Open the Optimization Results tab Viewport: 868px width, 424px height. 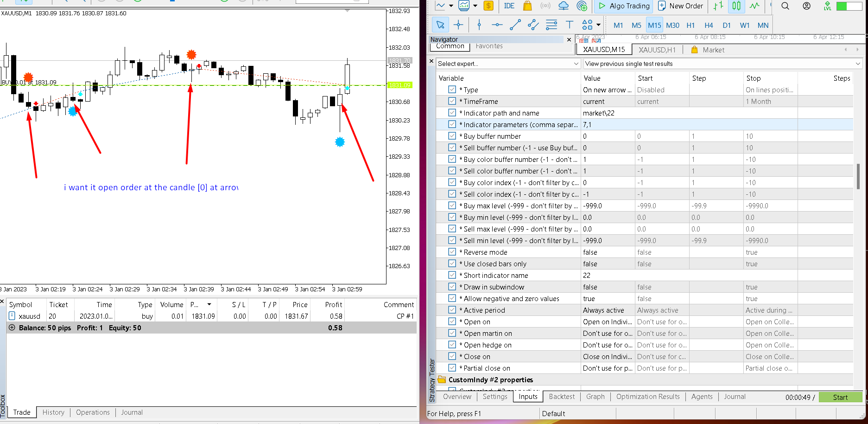coord(648,397)
